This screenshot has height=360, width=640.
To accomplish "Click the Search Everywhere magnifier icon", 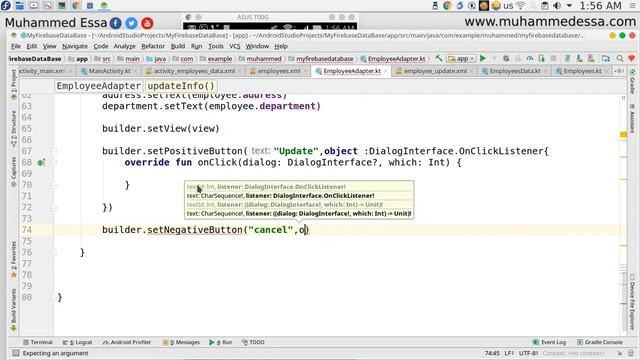I will click(x=620, y=59).
